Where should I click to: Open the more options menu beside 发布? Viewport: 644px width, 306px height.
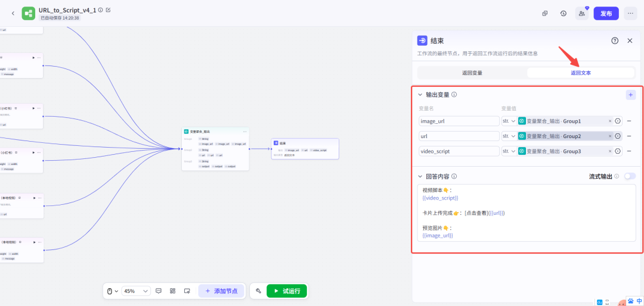point(630,13)
